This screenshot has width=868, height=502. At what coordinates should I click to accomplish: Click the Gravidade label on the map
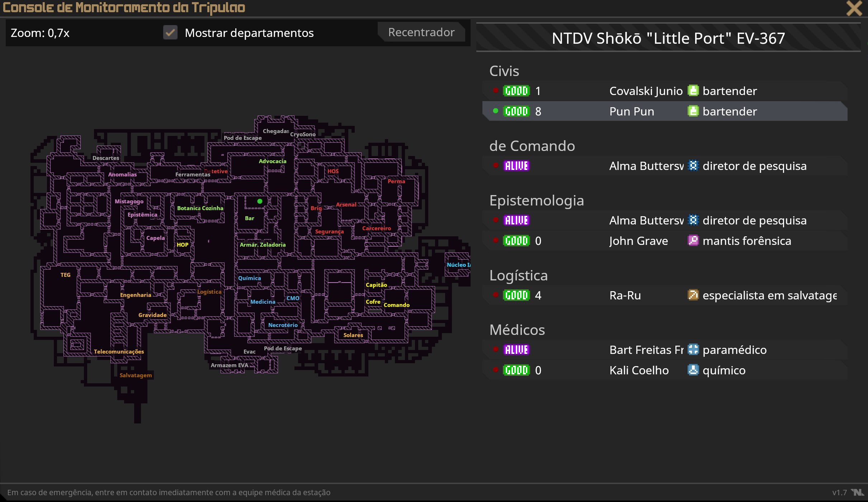[152, 315]
